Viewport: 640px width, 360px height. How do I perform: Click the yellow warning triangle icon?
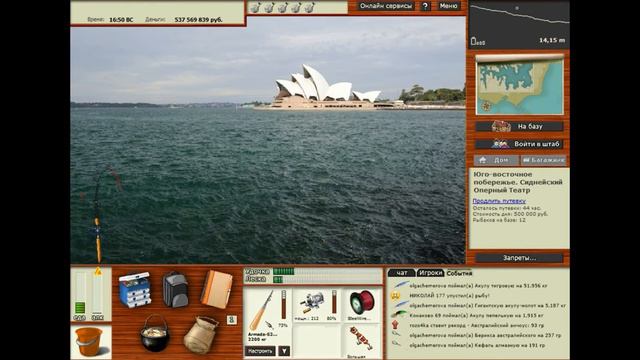pos(98,271)
